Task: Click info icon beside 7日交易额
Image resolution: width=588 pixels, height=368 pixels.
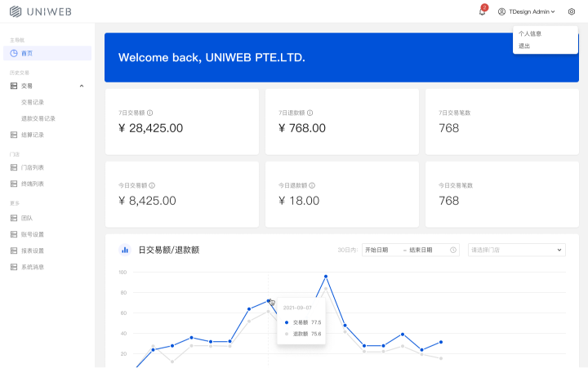Action: [x=150, y=113]
